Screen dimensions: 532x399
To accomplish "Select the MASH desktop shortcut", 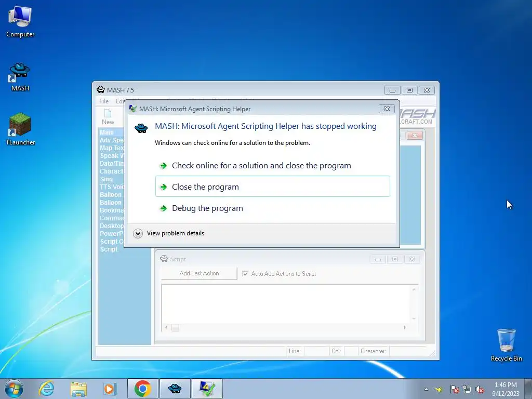I will [20, 77].
